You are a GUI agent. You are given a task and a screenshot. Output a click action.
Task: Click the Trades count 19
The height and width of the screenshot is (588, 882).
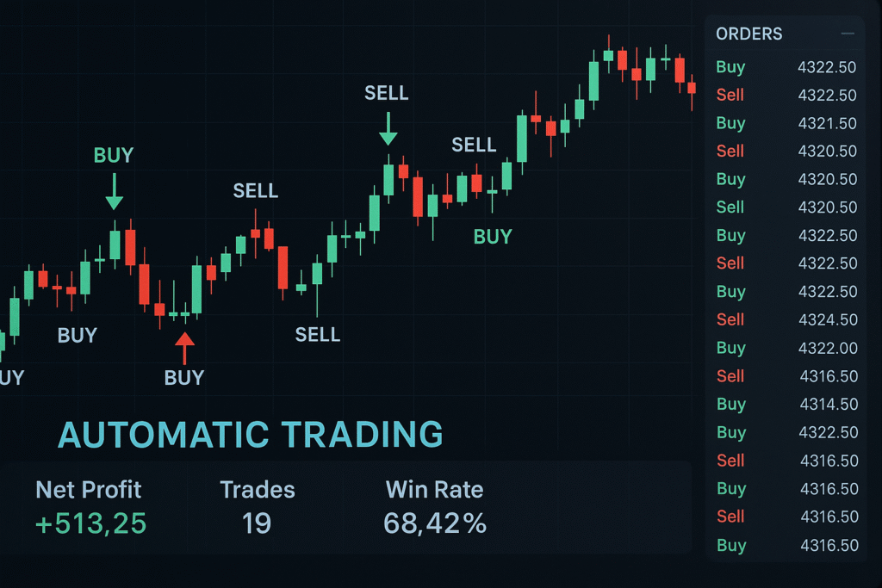click(x=257, y=523)
